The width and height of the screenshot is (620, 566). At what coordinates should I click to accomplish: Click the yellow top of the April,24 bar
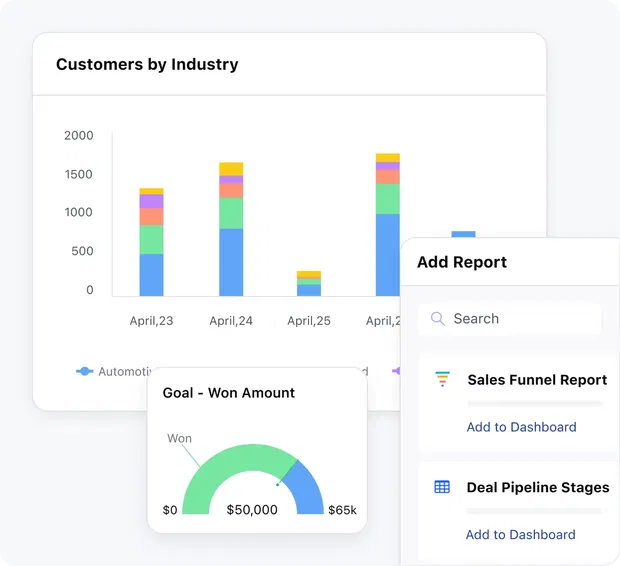(231, 168)
